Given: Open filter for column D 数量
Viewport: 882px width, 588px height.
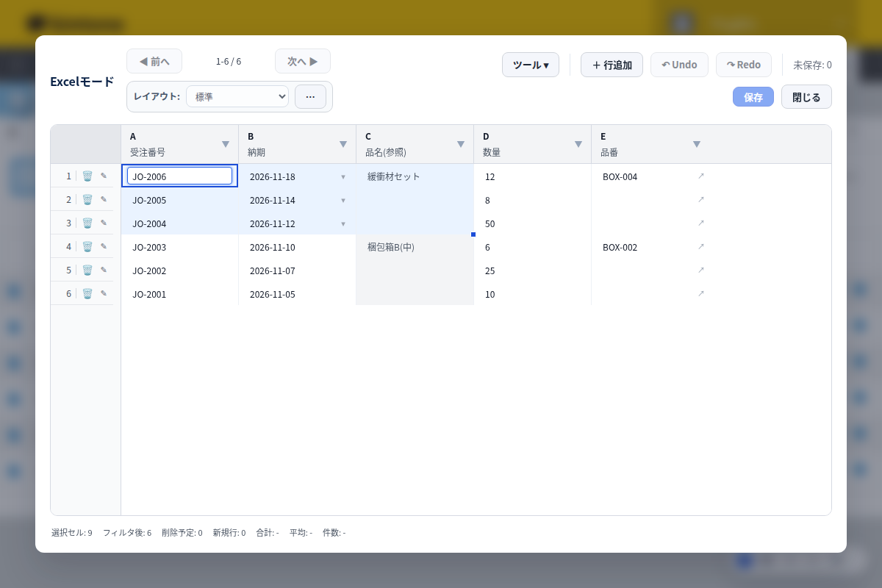Looking at the screenshot, I should coord(578,144).
